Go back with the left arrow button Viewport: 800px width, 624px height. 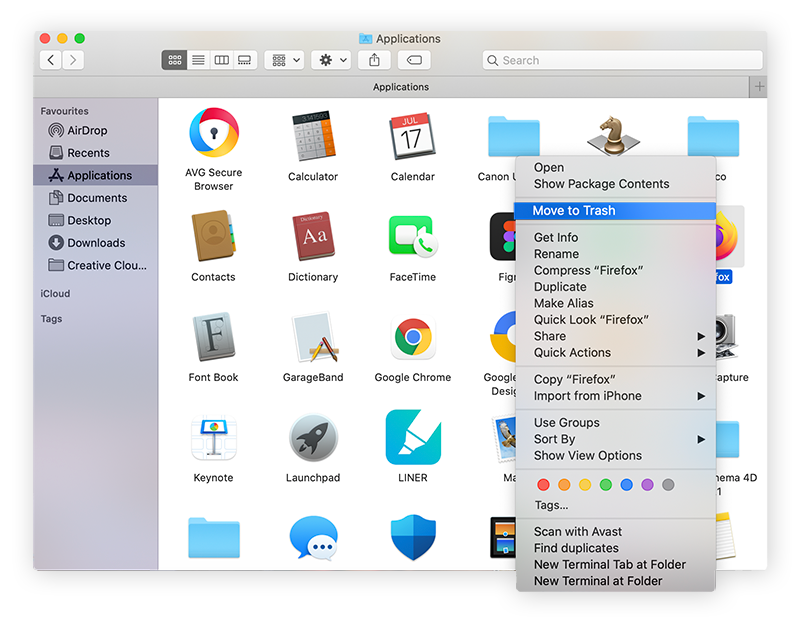click(x=51, y=60)
